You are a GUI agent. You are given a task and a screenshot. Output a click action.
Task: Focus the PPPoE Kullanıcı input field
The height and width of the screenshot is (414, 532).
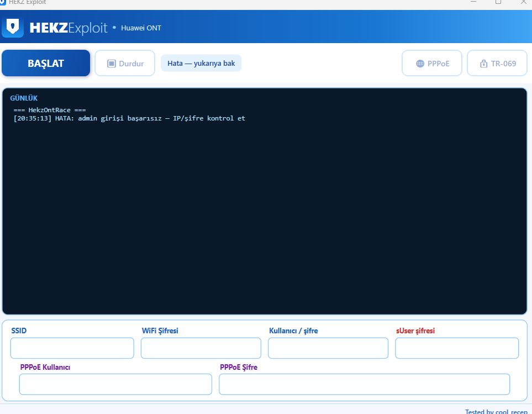115,384
